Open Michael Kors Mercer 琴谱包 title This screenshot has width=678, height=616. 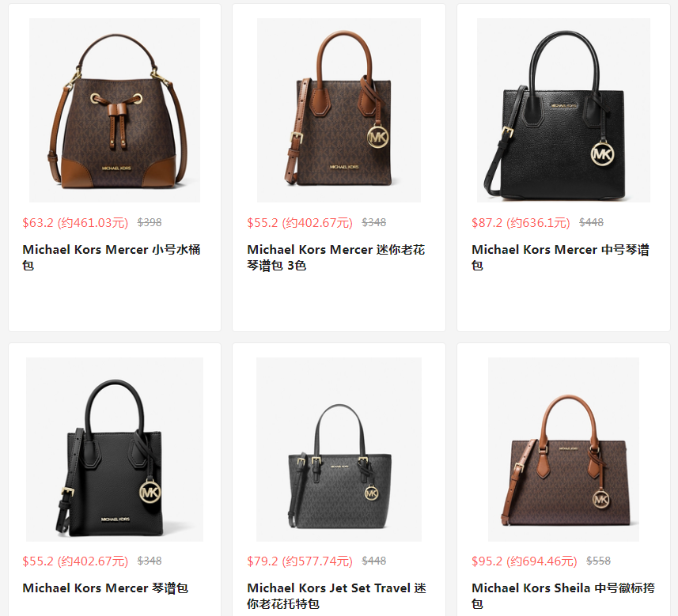coord(105,588)
